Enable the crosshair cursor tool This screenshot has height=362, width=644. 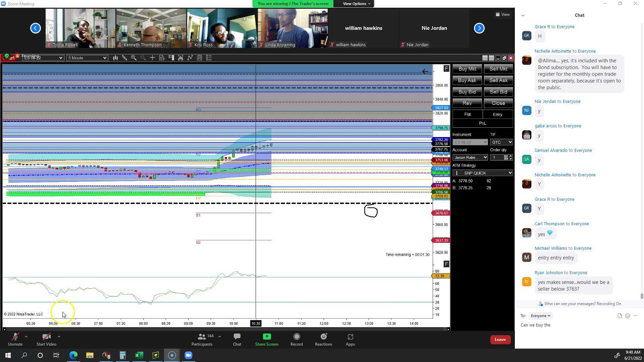click(x=152, y=58)
